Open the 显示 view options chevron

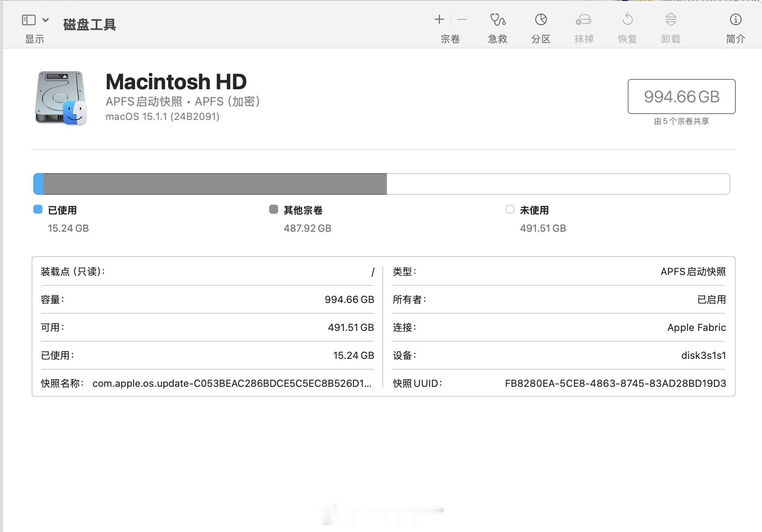pos(46,20)
